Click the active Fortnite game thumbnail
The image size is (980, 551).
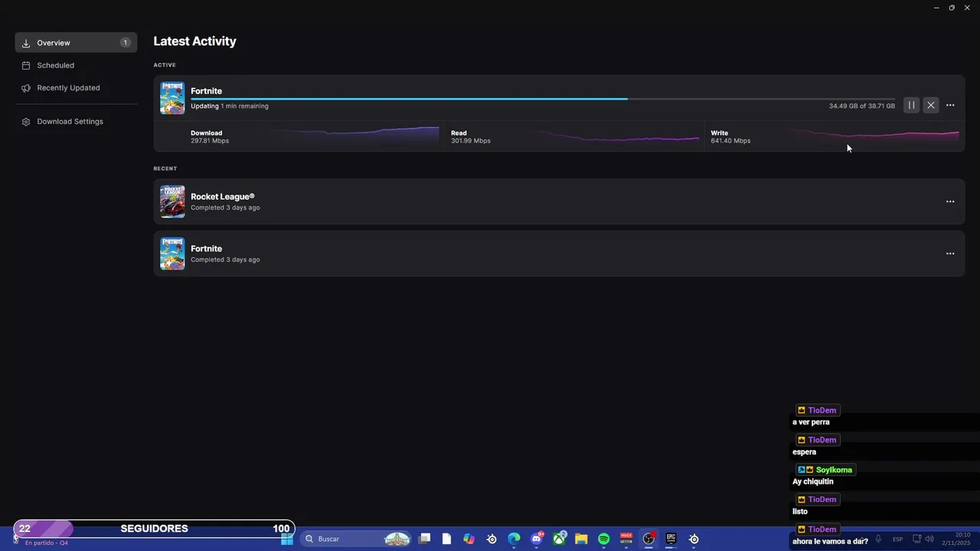pos(172,98)
